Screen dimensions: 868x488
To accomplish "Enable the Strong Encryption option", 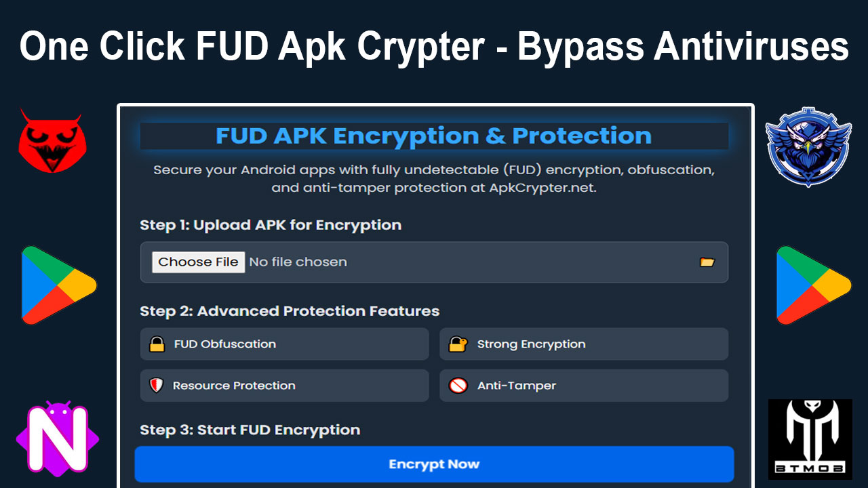I will point(583,344).
